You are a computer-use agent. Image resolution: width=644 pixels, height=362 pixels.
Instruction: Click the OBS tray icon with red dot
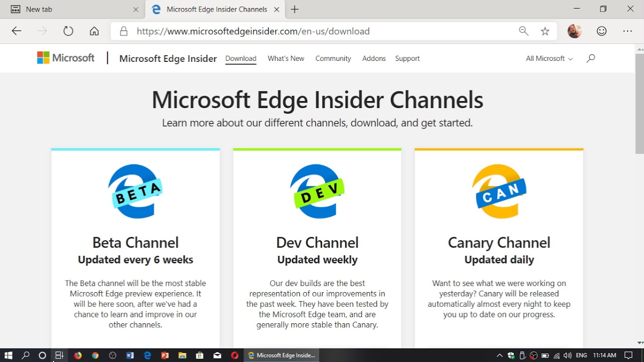coord(534,355)
